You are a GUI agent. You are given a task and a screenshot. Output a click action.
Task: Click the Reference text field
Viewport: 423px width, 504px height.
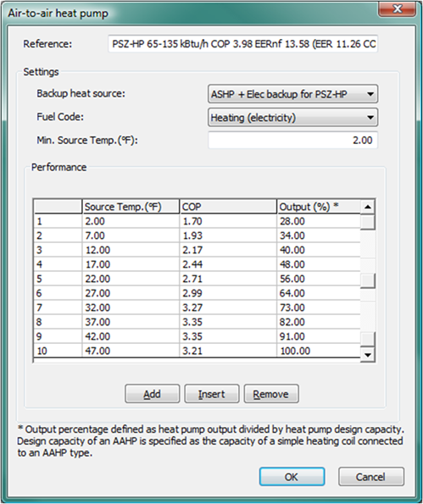[x=243, y=44]
